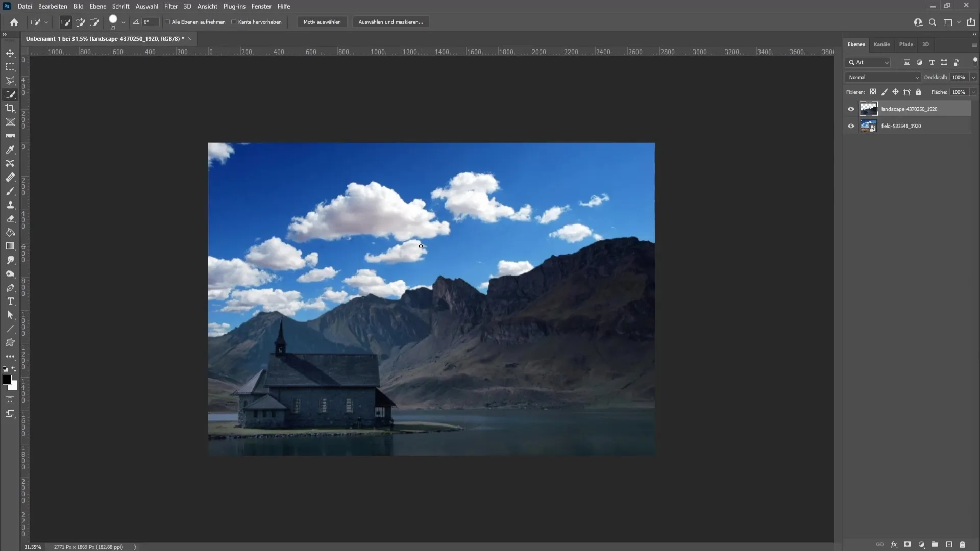Select the Gradient tool
Image resolution: width=980 pixels, height=551 pixels.
click(10, 246)
